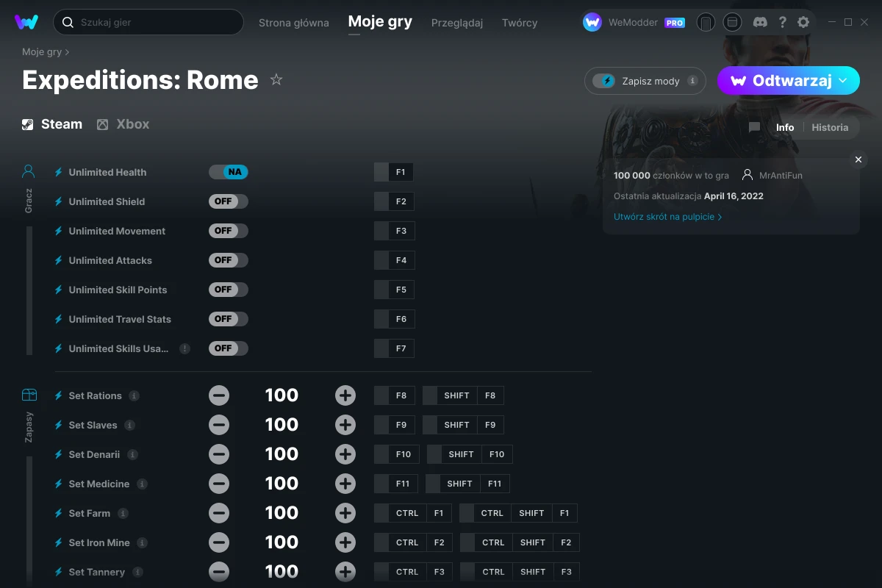882x588 pixels.
Task: Decrease the Set Farm value
Action: click(x=219, y=513)
